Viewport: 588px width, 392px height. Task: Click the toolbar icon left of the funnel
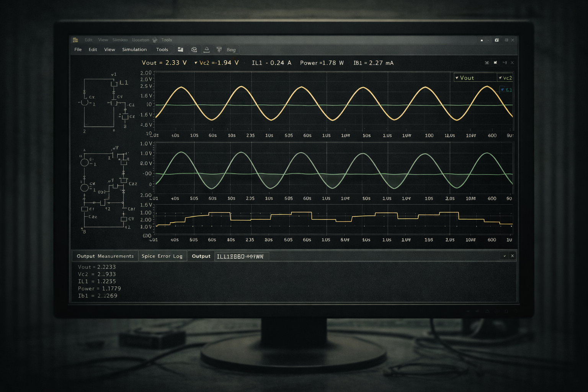pyautogui.click(x=206, y=50)
